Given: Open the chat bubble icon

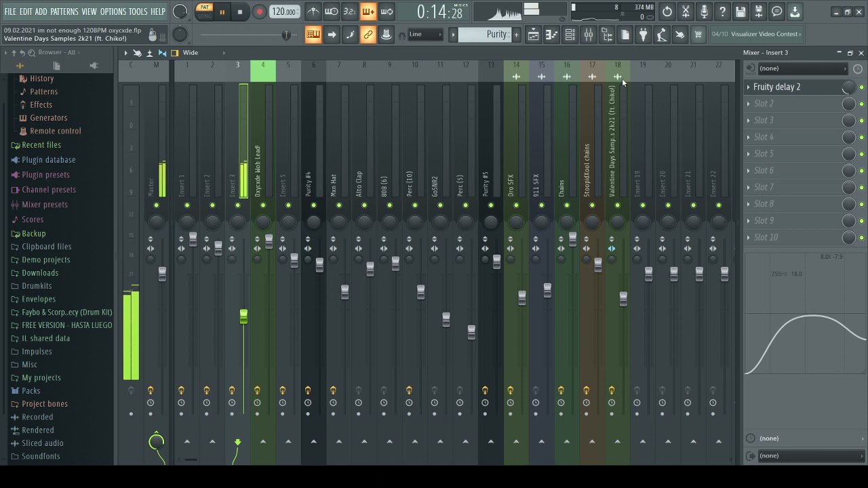Looking at the screenshot, I should [x=777, y=12].
